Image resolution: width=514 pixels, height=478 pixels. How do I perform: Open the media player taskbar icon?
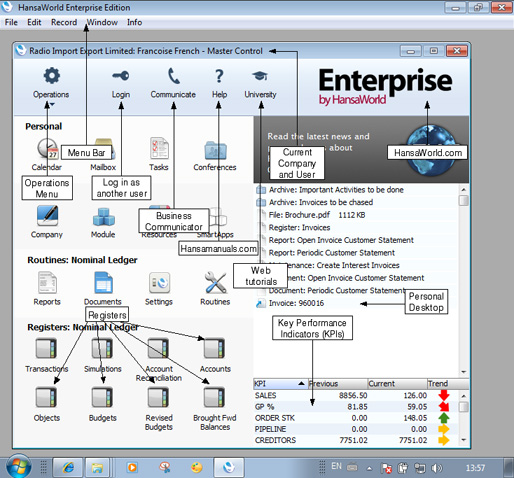[132, 467]
